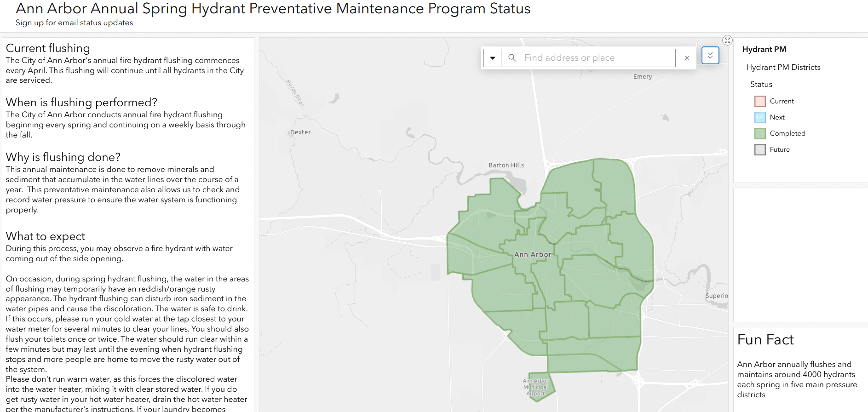The width and height of the screenshot is (868, 412).
Task: Click the Current status legend swatch
Action: 760,101
